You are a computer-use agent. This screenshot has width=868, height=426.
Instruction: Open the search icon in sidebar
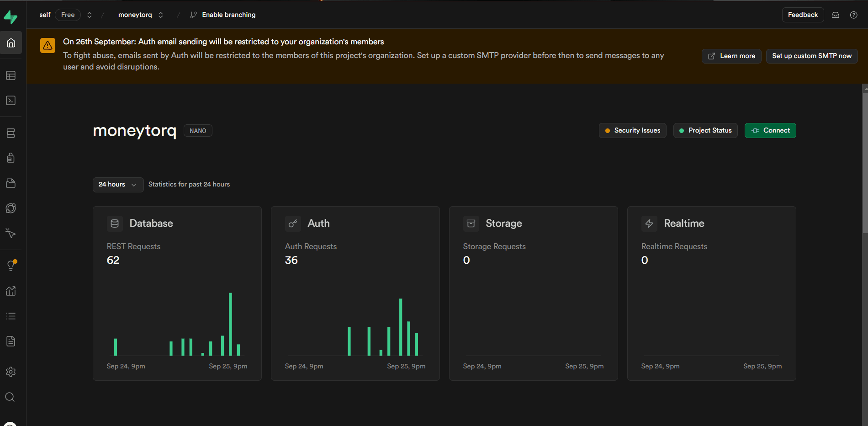pos(10,397)
